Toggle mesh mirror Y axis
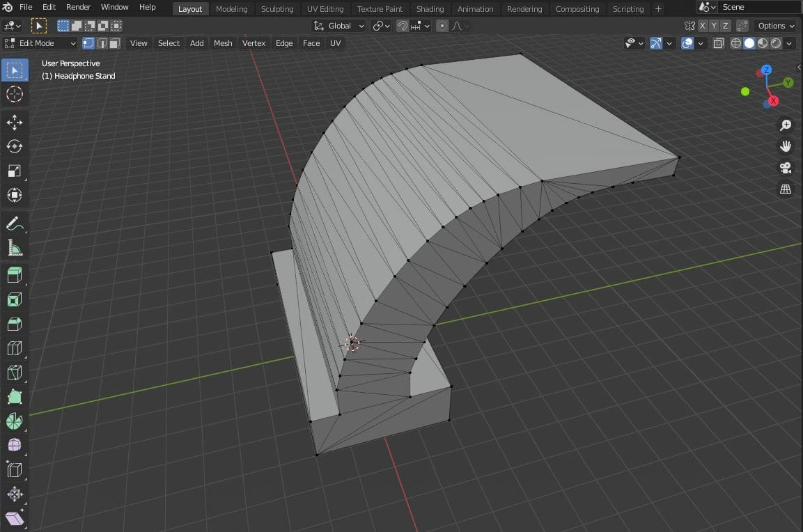Viewport: 803px width, 532px height. tap(714, 26)
